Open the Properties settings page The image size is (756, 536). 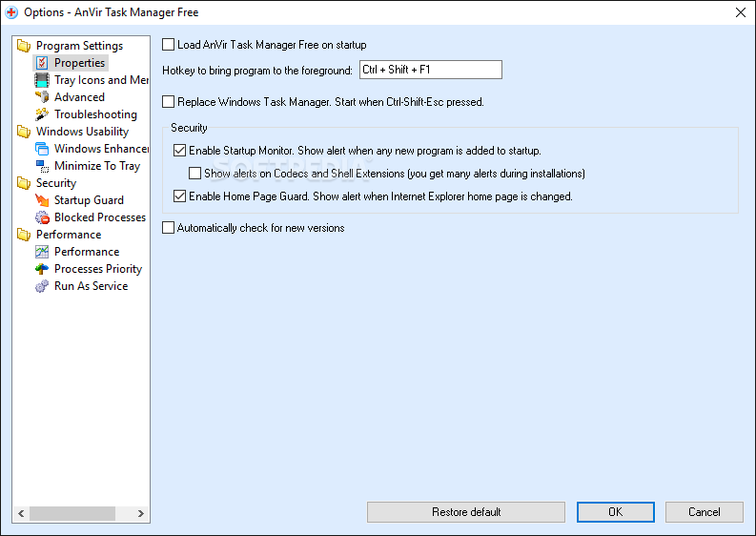79,63
